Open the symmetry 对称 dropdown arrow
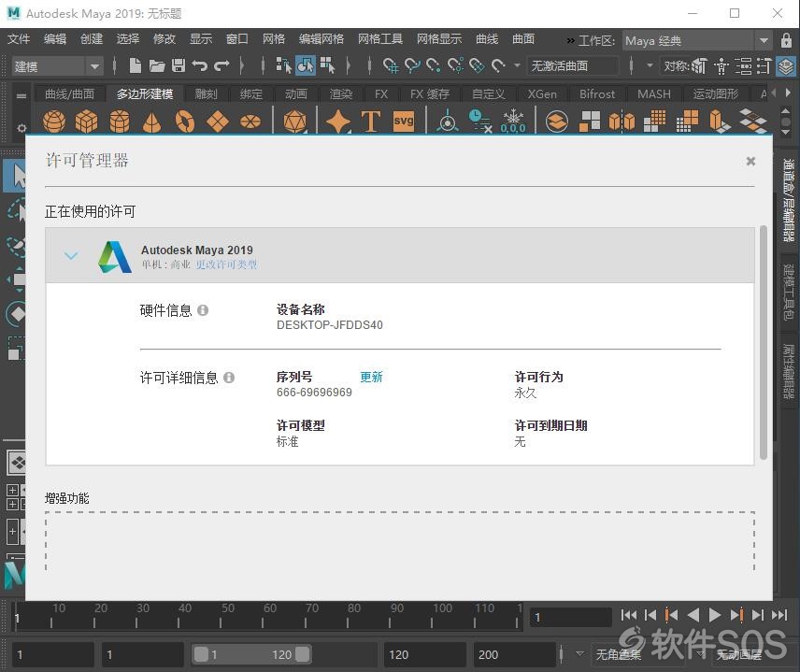The image size is (800, 672). click(x=650, y=65)
